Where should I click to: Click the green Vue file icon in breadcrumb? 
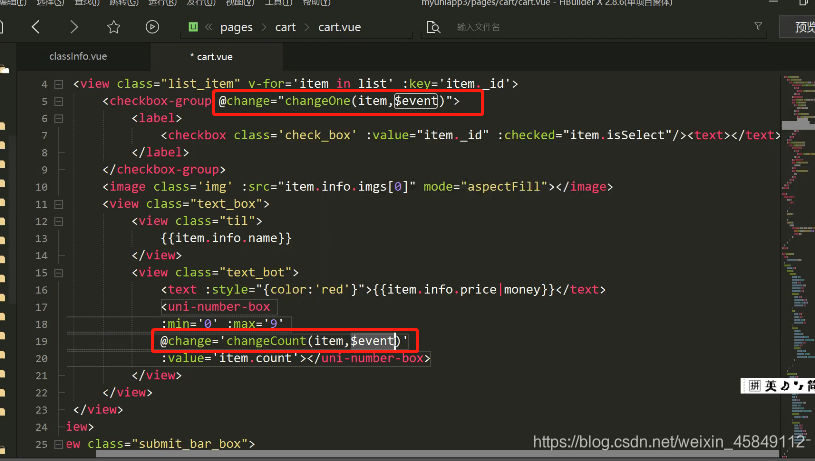[x=193, y=27]
